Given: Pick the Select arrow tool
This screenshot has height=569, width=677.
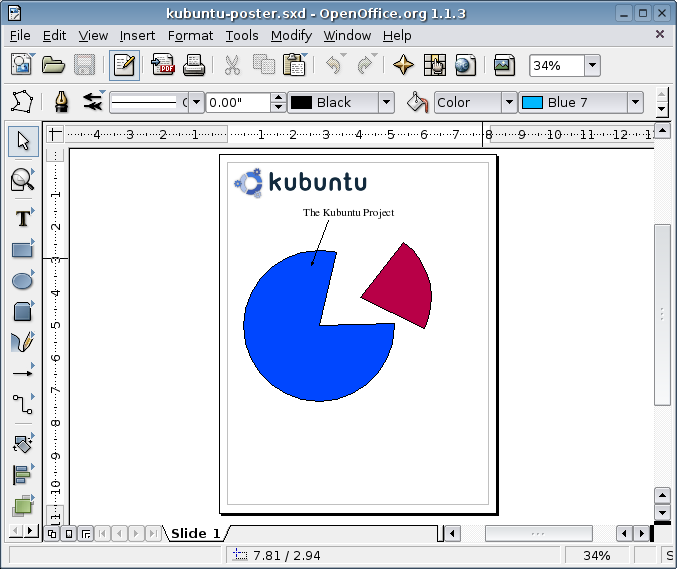Looking at the screenshot, I should [23, 141].
